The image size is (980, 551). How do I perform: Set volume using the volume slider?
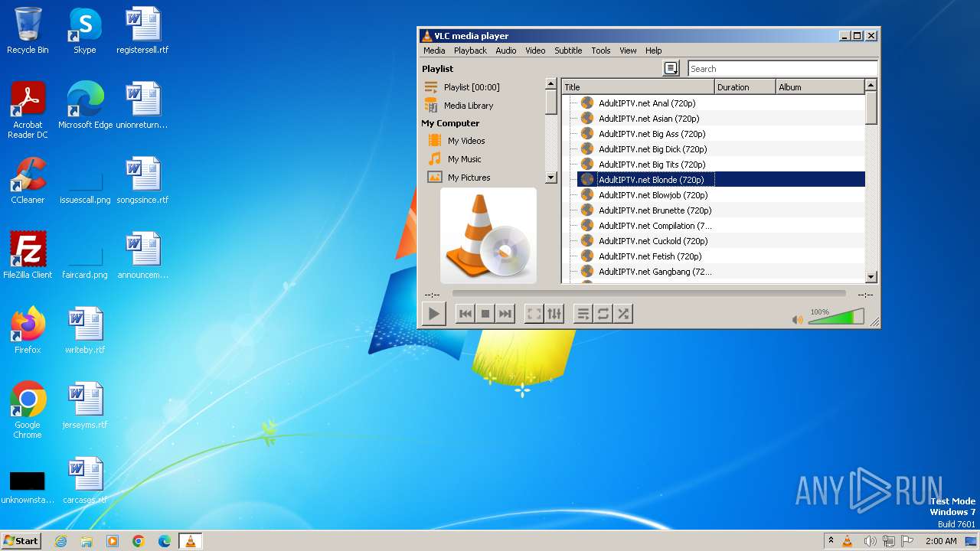(836, 317)
